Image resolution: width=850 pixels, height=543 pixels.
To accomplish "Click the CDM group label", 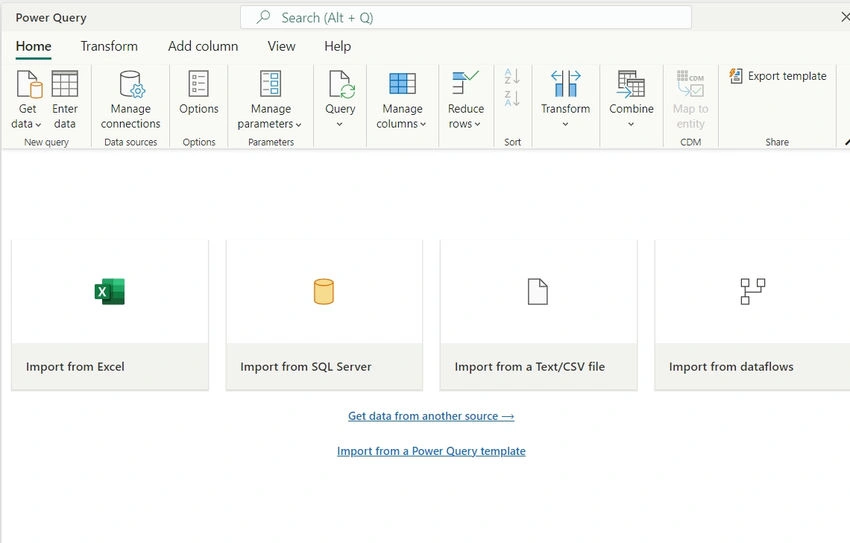I will click(691, 142).
